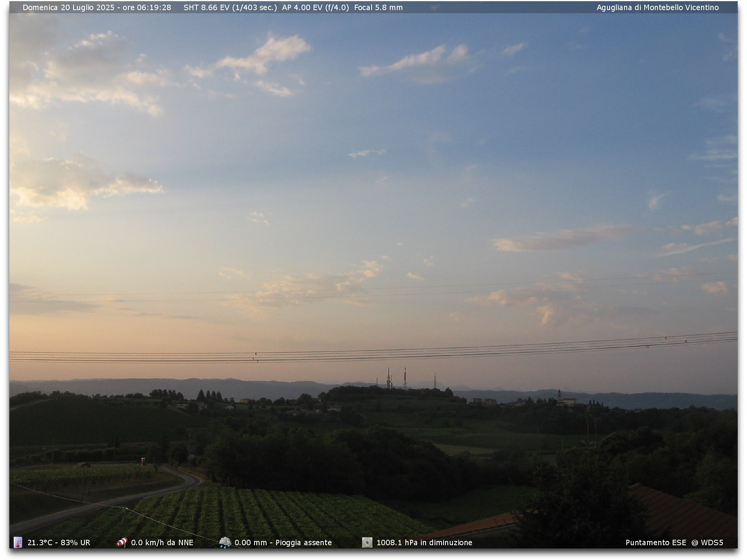This screenshot has width=747, height=560.
Task: Click the location 'Agugliana di Montebello Vicentino'
Action: coord(658,7)
